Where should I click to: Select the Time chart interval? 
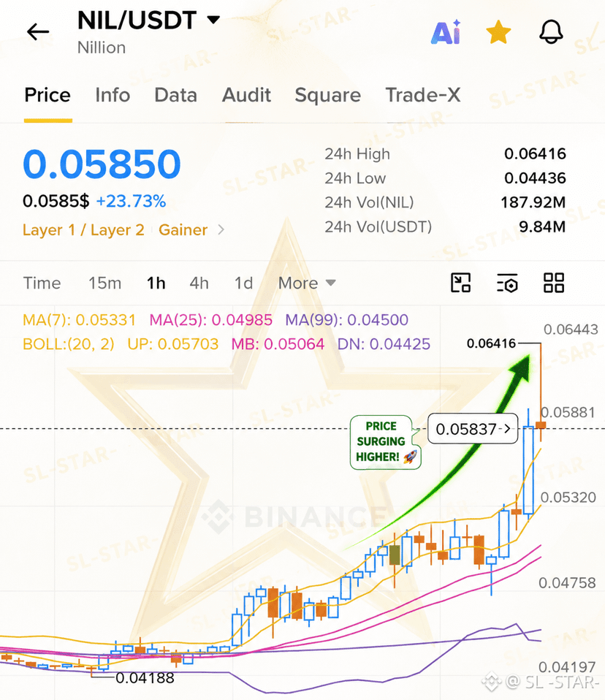42,283
